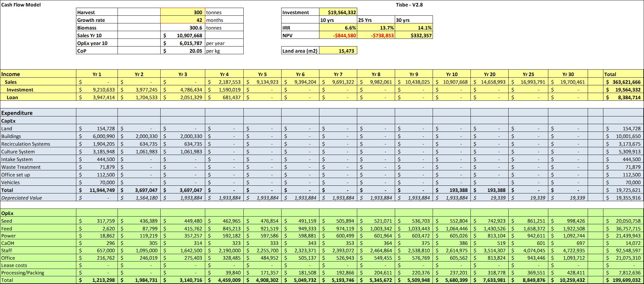
Task: Click the NPV value -$844,580
Action: (x=338, y=35)
